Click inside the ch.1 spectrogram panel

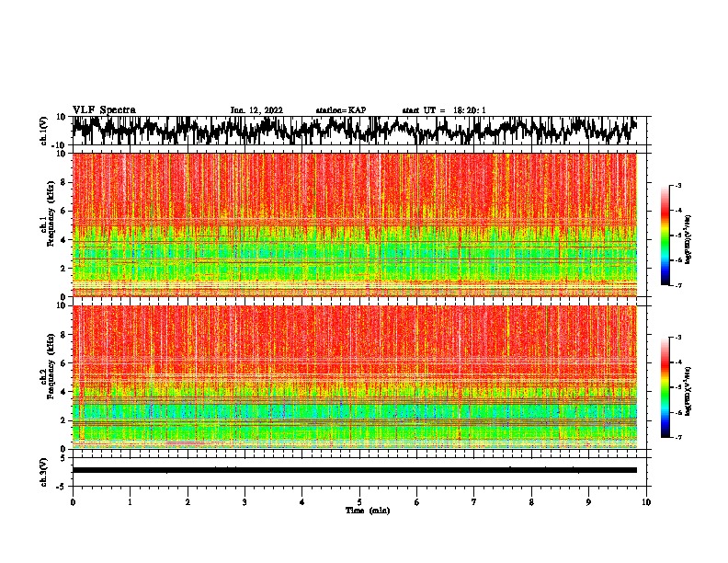coord(355,224)
